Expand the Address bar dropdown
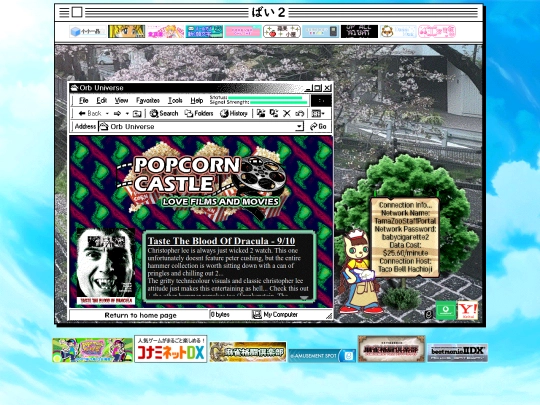 [x=299, y=126]
